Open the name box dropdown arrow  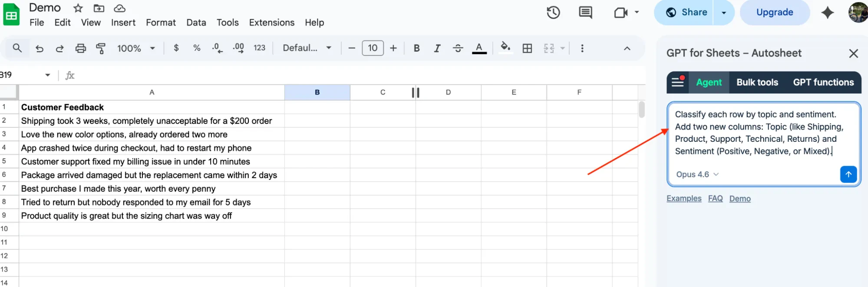(48, 75)
